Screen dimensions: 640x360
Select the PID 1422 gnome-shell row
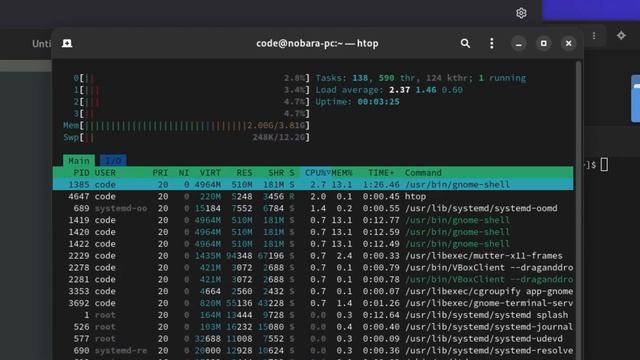tap(313, 244)
